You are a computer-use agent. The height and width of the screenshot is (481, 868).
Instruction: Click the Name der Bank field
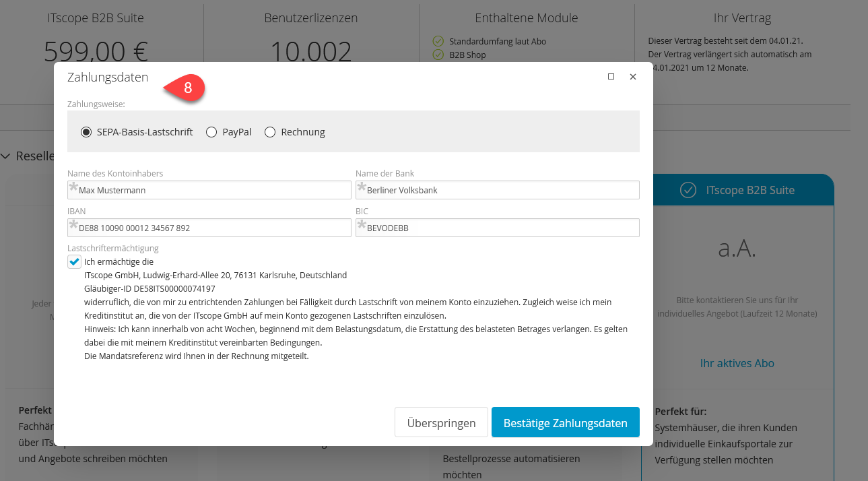(x=498, y=190)
